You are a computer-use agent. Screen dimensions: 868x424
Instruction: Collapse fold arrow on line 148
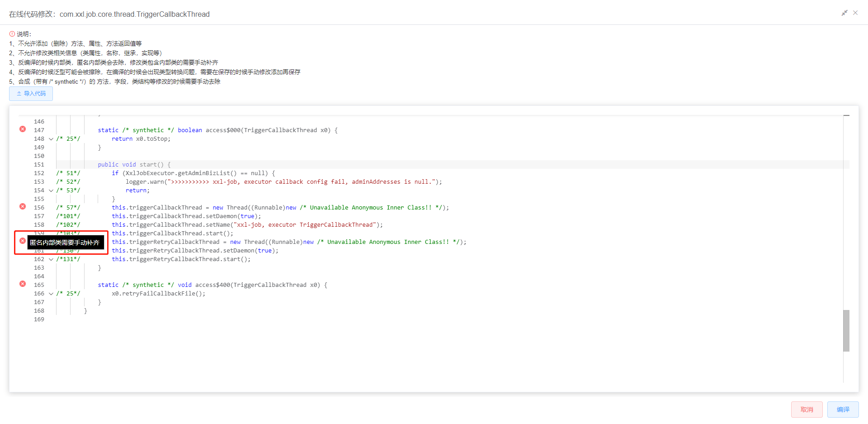pos(51,139)
